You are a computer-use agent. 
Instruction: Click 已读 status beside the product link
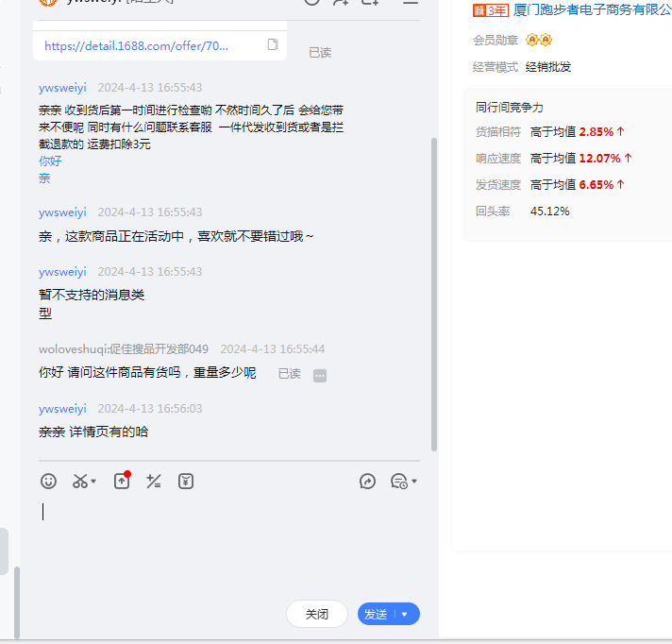click(320, 53)
